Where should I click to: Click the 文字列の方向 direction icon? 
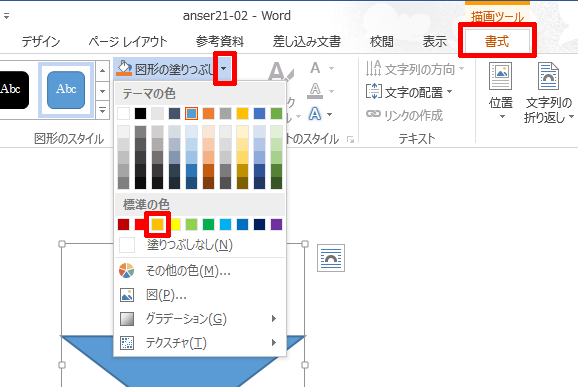373,69
